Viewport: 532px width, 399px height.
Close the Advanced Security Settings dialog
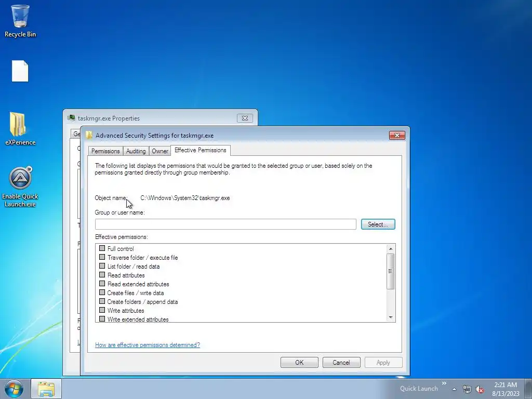(x=397, y=136)
